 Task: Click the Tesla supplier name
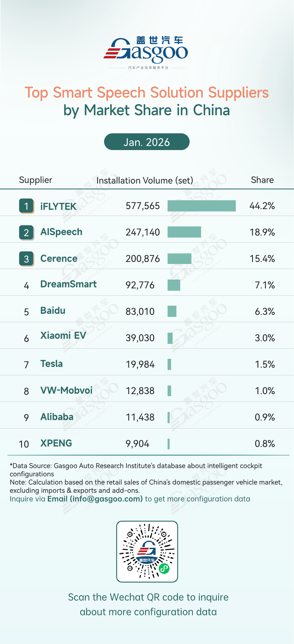pyautogui.click(x=51, y=364)
